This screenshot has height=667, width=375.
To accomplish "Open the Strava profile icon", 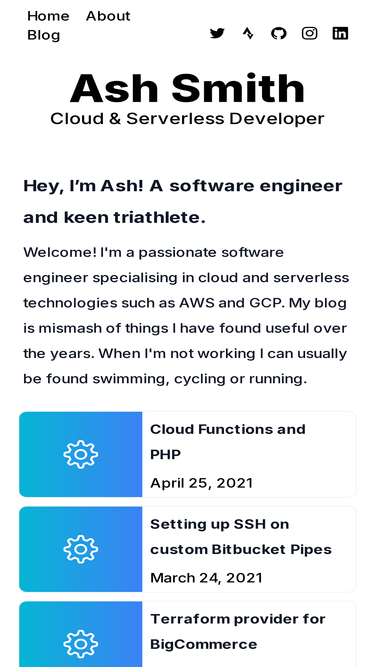I will pyautogui.click(x=248, y=33).
